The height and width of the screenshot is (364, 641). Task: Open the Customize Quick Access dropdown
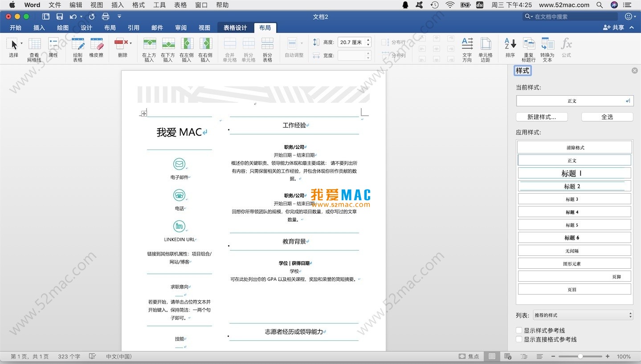119,16
